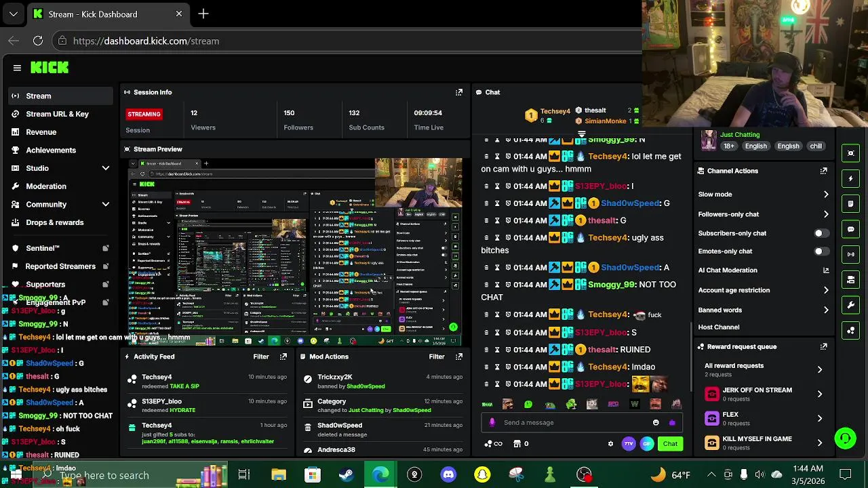Click the chill stream tag
Screen dimensions: 868x488
(816, 146)
